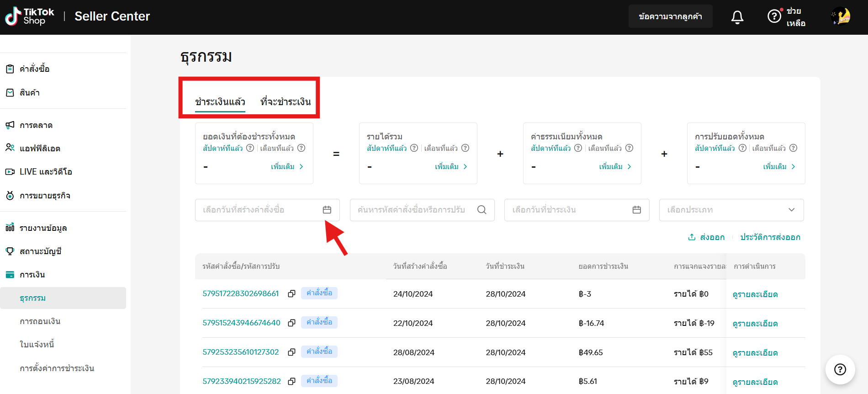Select ชำระเงินแล้ว tab

(x=220, y=101)
